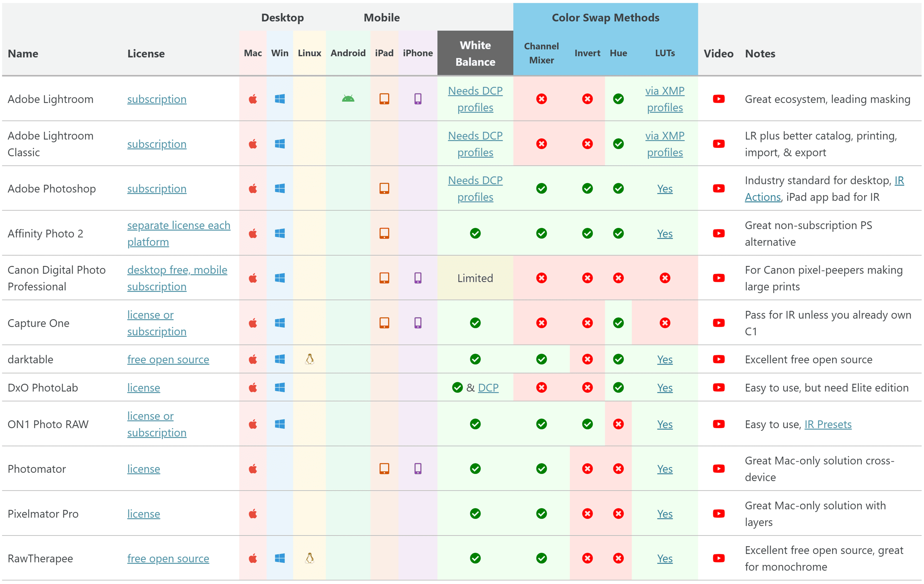
Task: Open DxO PhotoLab license link
Action: (144, 388)
